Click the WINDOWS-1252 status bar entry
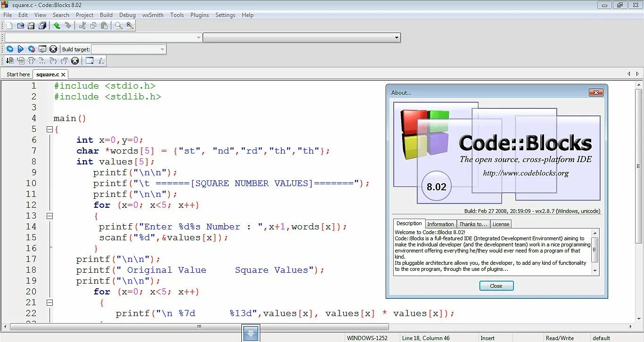This screenshot has width=644, height=342. pyautogui.click(x=367, y=338)
